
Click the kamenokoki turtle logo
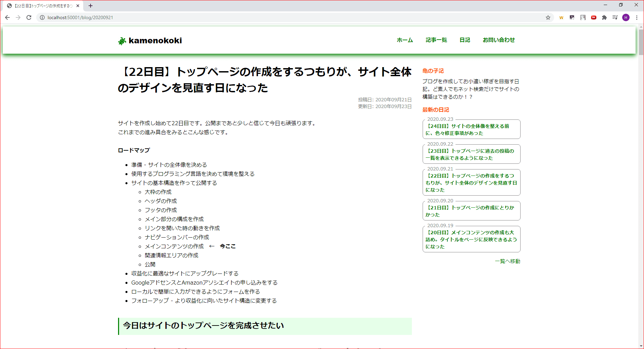pyautogui.click(x=122, y=40)
